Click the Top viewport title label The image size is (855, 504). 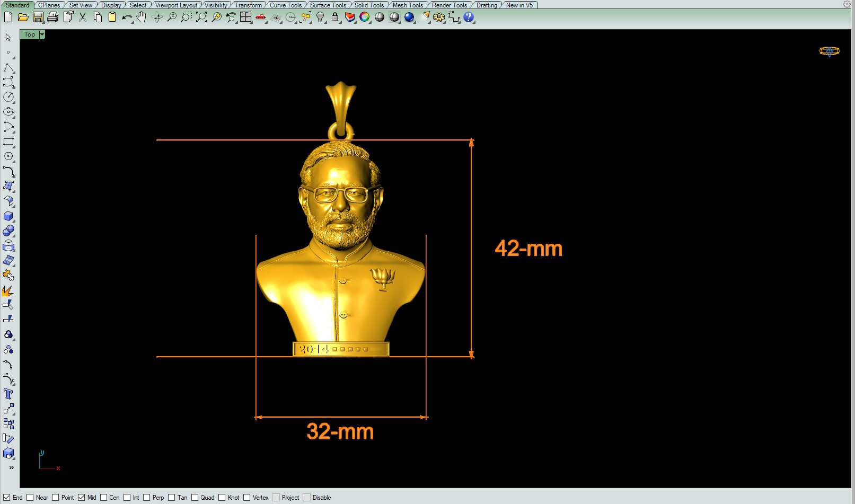[30, 34]
